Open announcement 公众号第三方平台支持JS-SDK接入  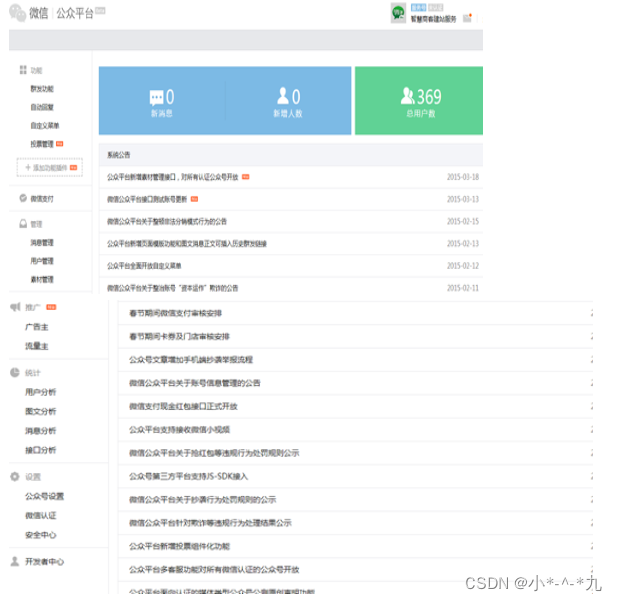[188, 476]
